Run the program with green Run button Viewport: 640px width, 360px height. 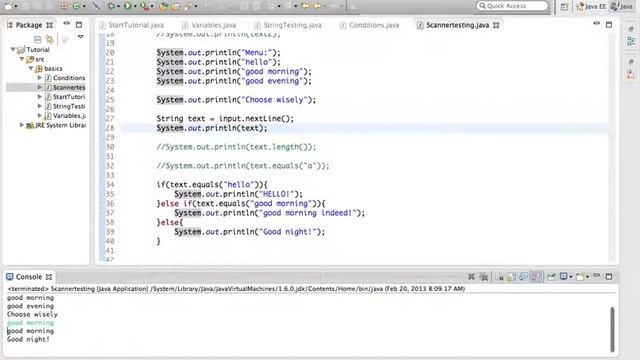tap(127, 6)
